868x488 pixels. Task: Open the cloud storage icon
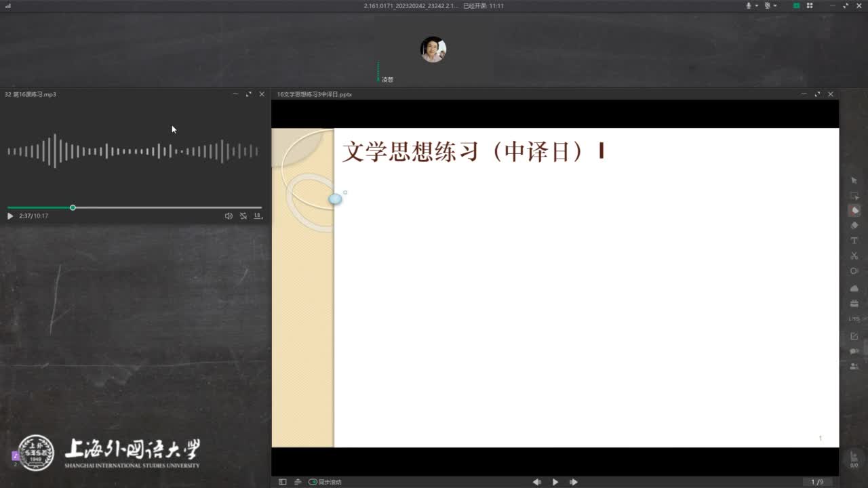click(854, 288)
